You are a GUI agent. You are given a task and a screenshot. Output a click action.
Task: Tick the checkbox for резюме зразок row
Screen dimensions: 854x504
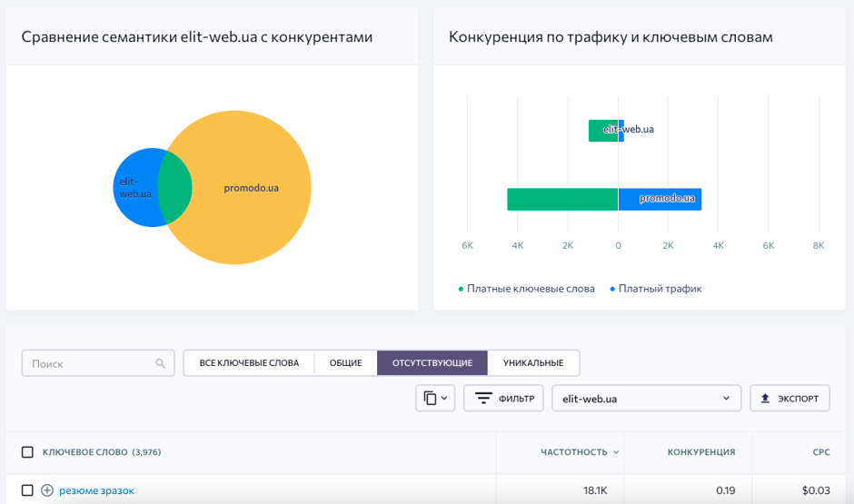coord(27,490)
